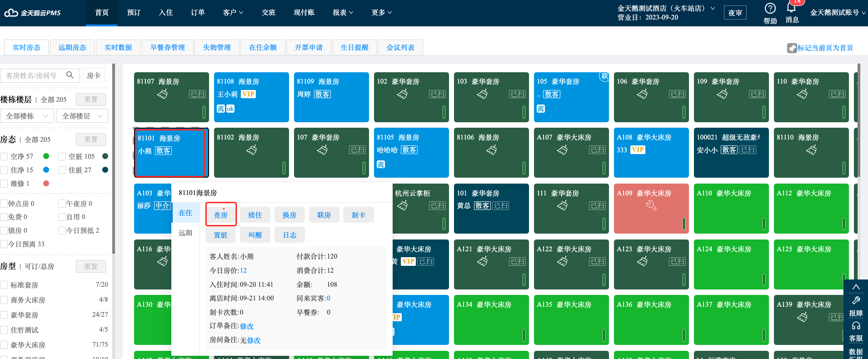
Task: Click the star icon for 标记当前页为首页
Action: (x=792, y=48)
